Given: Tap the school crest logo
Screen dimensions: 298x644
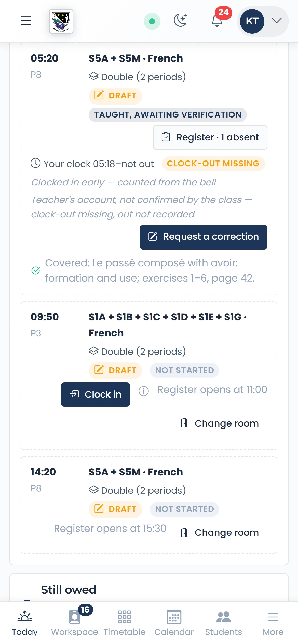Looking at the screenshot, I should [61, 21].
